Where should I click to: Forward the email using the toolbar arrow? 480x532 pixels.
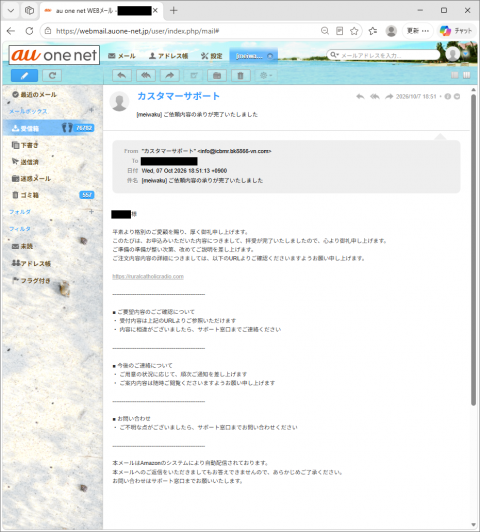coord(170,75)
